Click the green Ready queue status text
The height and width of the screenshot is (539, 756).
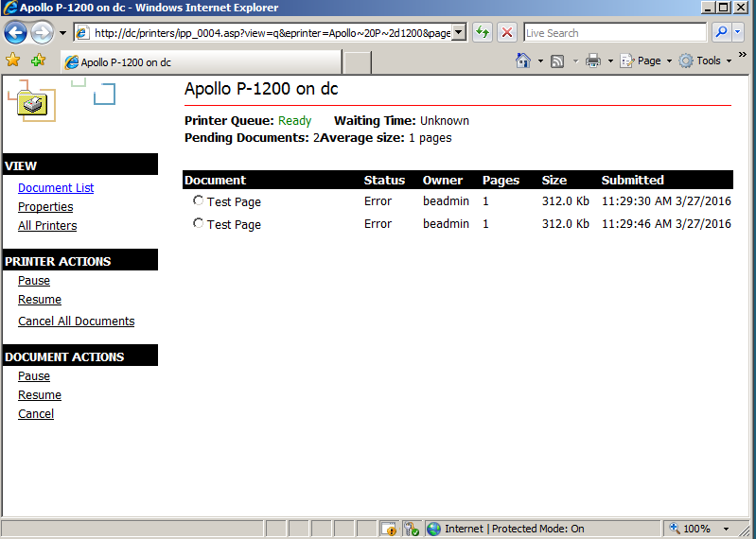pos(294,121)
